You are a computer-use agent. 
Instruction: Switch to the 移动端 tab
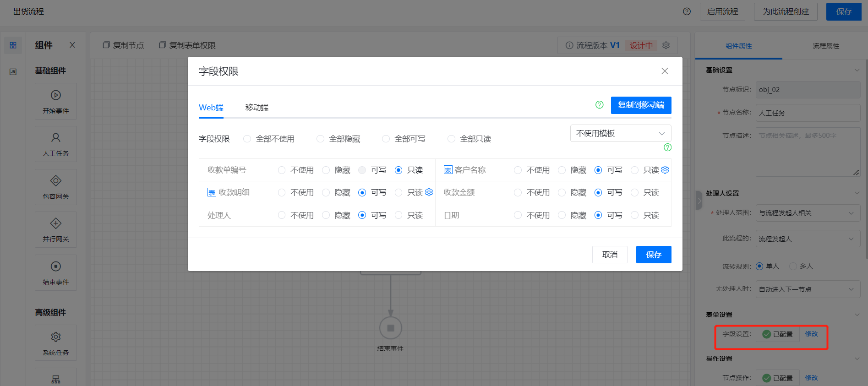(257, 108)
